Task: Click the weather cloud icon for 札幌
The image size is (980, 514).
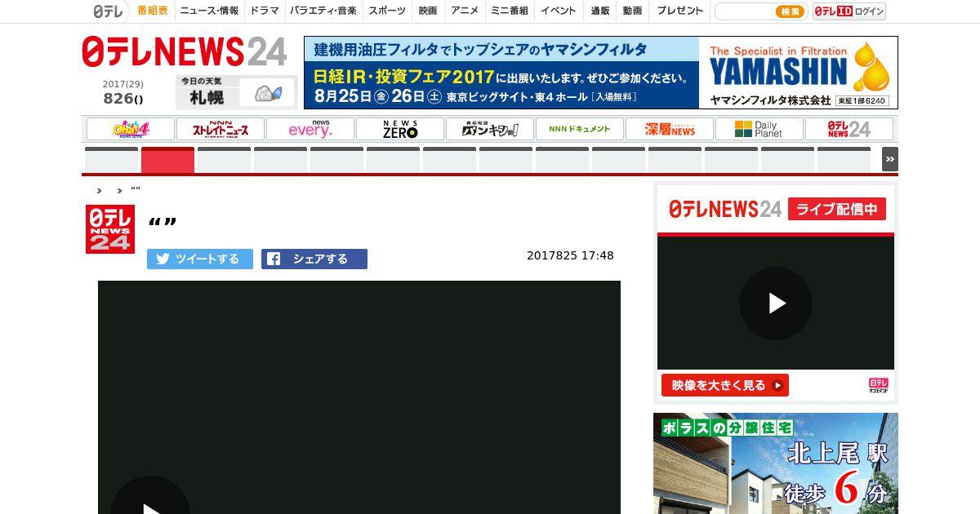Action: pyautogui.click(x=268, y=94)
